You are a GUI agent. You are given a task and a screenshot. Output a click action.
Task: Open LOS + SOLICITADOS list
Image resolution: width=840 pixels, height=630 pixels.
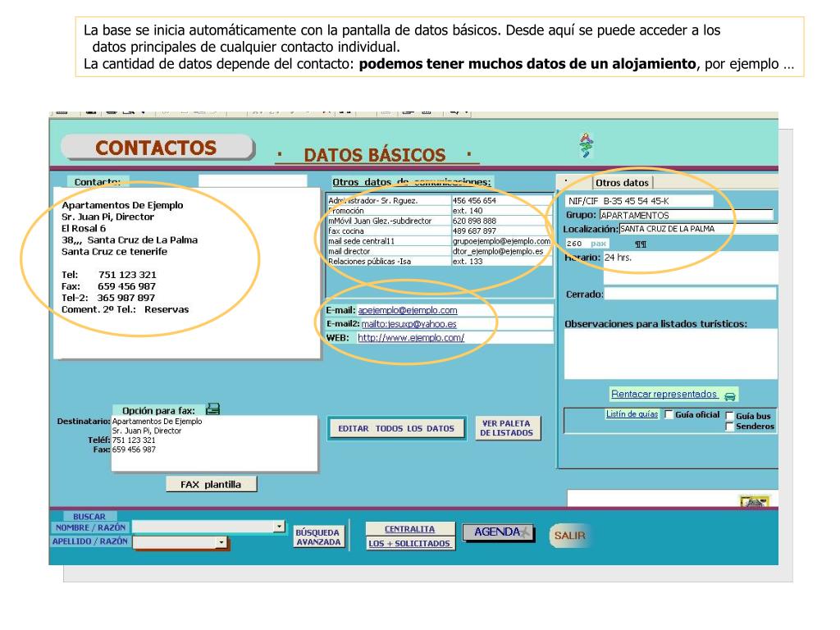point(410,543)
